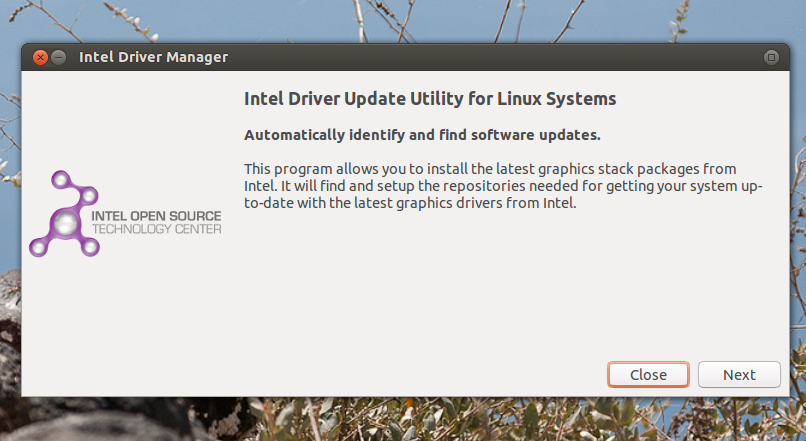Click 'Automatically identify and find software updates.' text
806x441 pixels.
coord(422,135)
